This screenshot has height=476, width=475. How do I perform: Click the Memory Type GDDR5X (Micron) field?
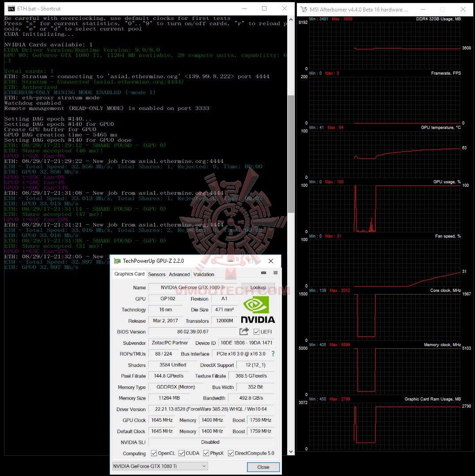(x=175, y=387)
